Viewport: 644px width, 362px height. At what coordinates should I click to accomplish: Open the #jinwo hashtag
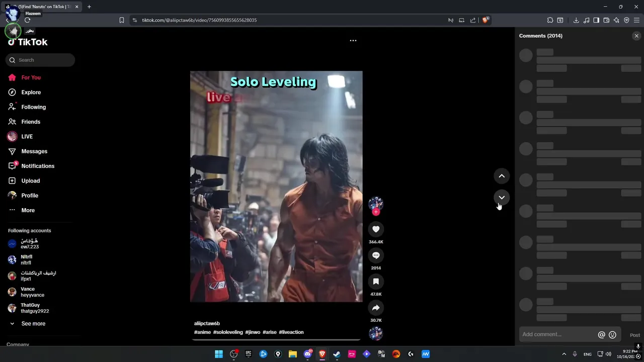click(x=253, y=332)
